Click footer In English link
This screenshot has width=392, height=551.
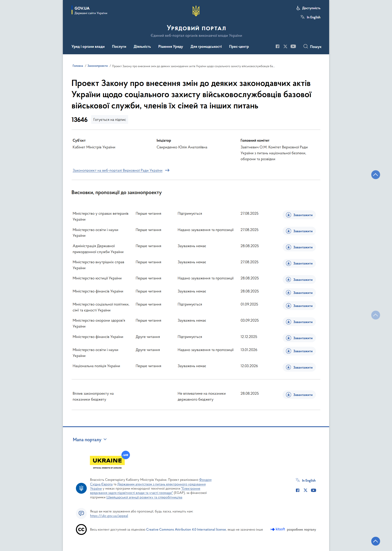tap(306, 480)
